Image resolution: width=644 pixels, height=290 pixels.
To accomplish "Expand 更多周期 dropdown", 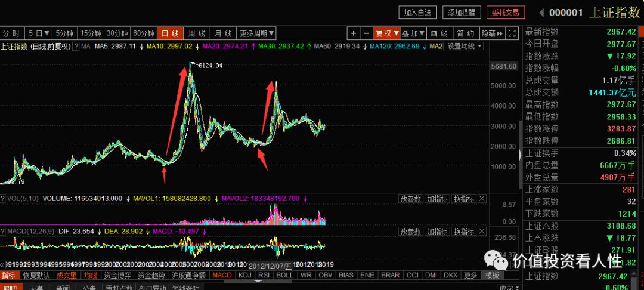I will click(256, 33).
